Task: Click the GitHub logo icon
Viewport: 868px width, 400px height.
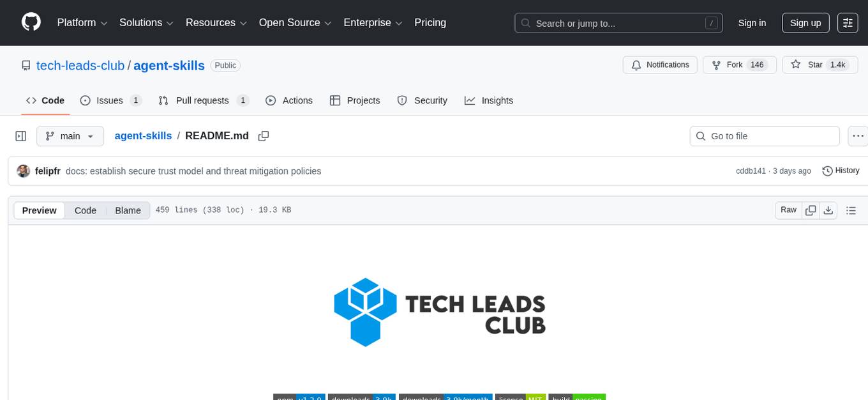Action: 31,22
